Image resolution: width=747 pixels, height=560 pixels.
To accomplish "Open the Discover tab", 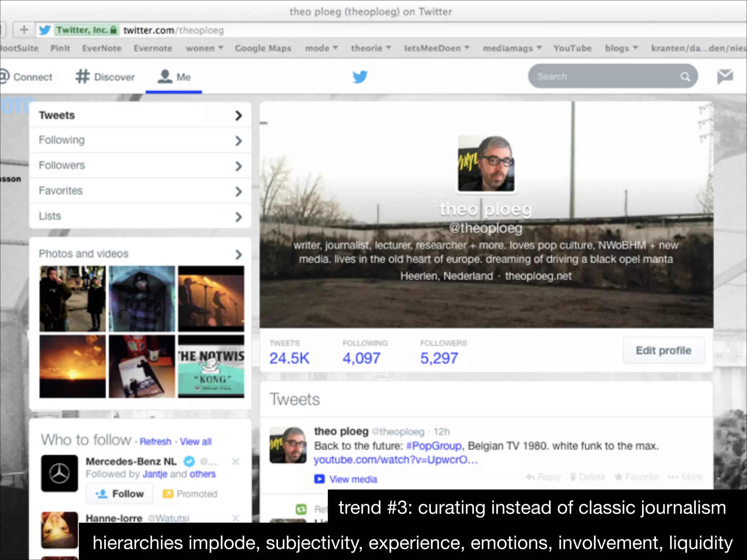I will pyautogui.click(x=105, y=77).
